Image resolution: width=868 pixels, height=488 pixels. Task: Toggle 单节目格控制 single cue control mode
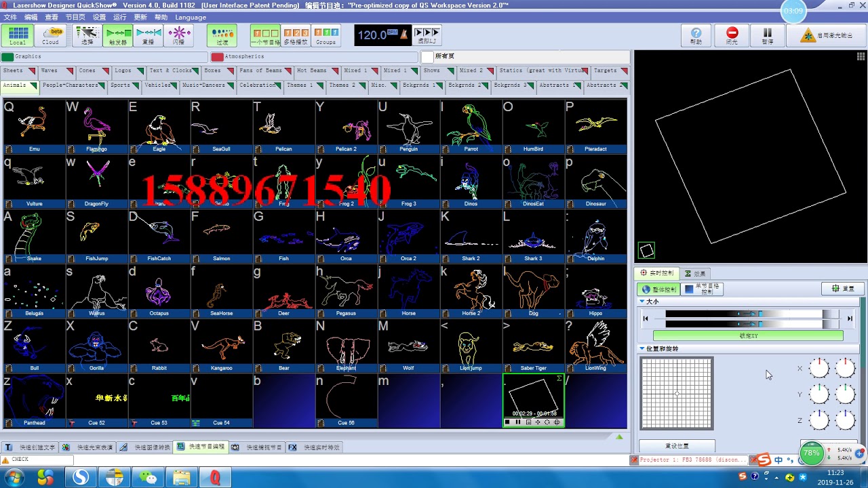pos(702,289)
